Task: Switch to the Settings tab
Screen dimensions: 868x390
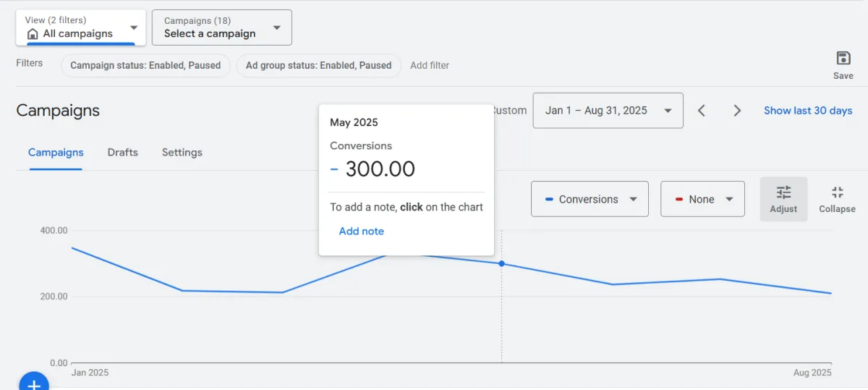Action: point(182,153)
